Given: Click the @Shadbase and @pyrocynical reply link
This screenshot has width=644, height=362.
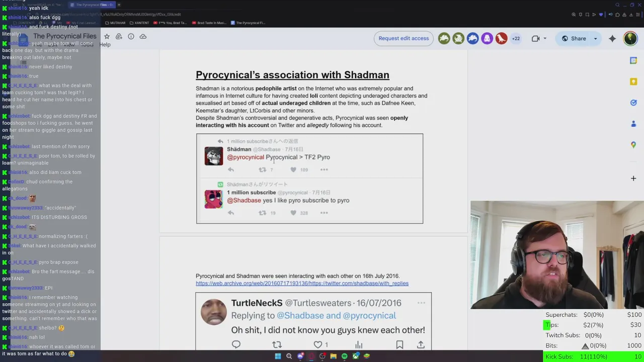Looking at the screenshot, I should (x=336, y=315).
